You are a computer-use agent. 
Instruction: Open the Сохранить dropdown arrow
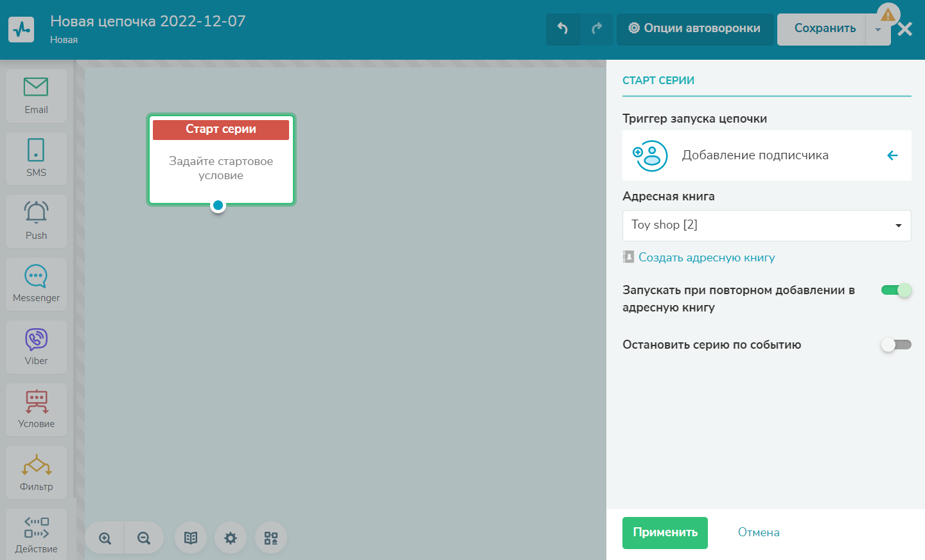coord(878,30)
